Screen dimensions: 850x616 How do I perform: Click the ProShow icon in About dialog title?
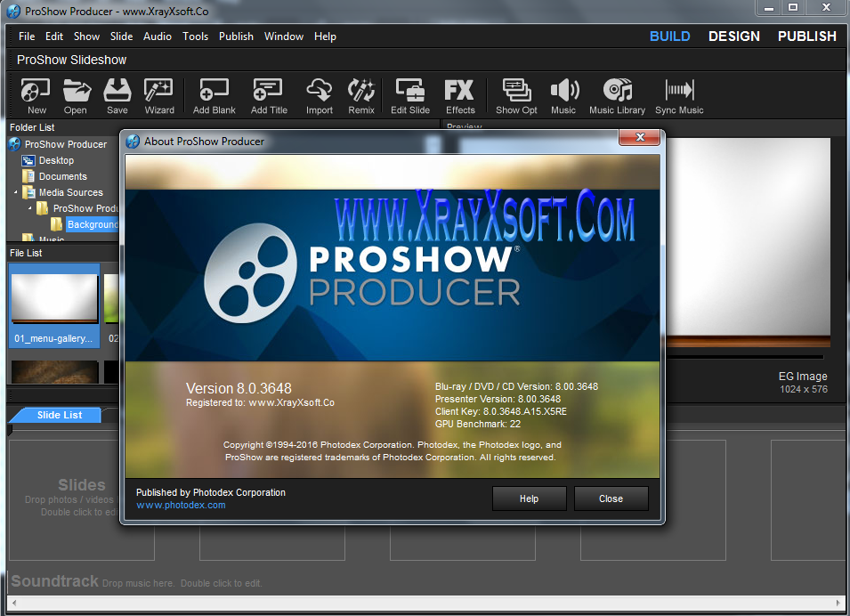click(133, 142)
